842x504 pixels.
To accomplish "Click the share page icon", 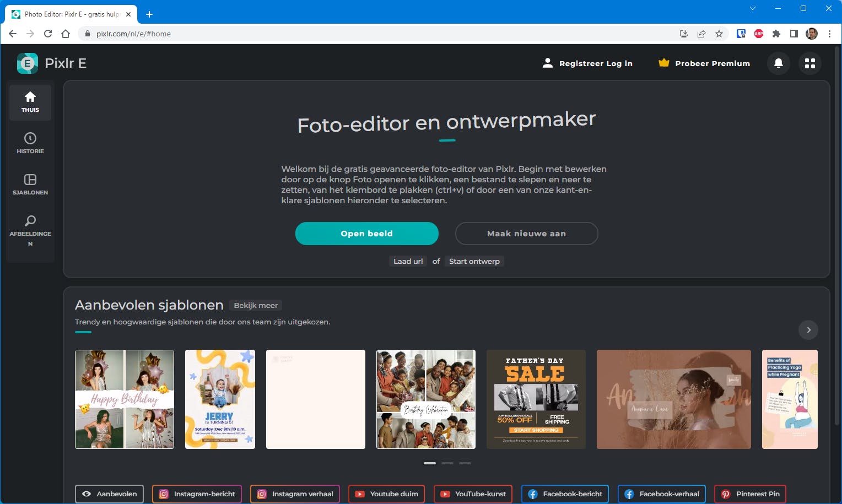I will 701,34.
